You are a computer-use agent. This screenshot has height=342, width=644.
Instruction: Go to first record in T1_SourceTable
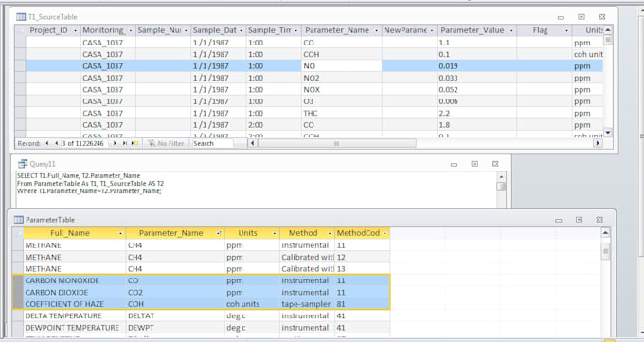click(46, 143)
